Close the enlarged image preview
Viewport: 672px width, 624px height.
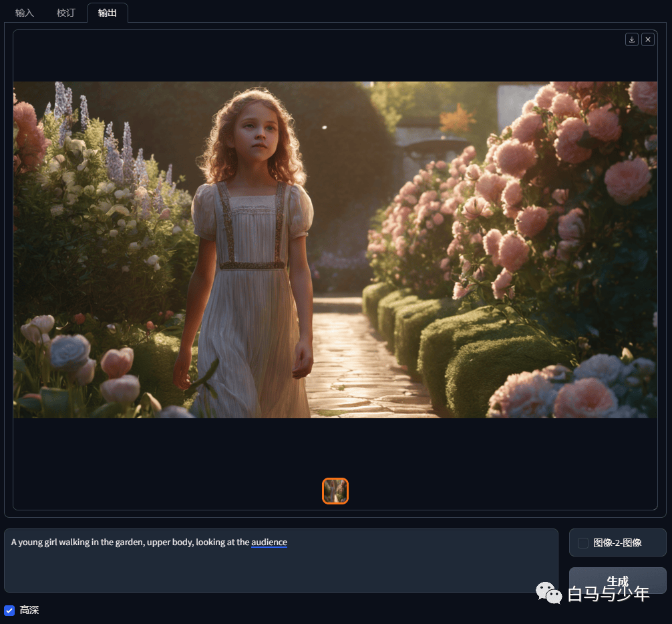pyautogui.click(x=647, y=39)
